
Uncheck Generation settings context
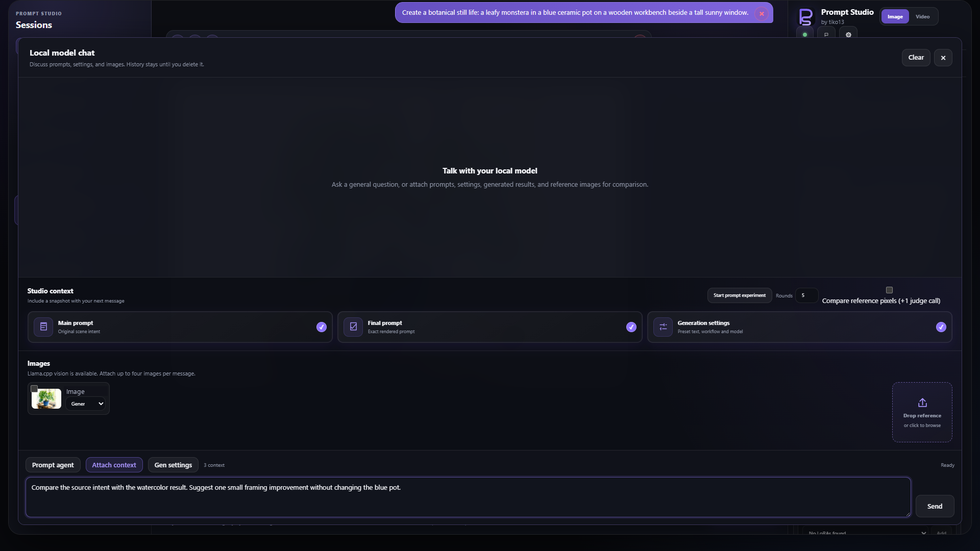click(x=941, y=327)
